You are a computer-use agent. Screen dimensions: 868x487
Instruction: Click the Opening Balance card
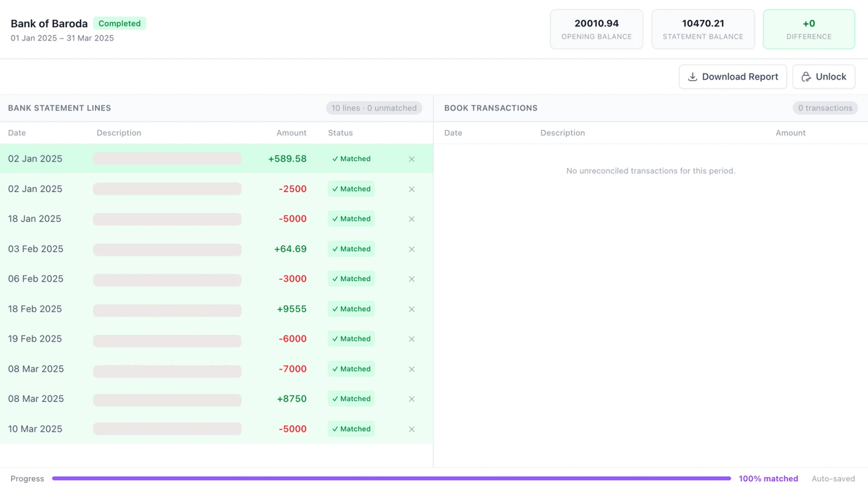tap(597, 29)
